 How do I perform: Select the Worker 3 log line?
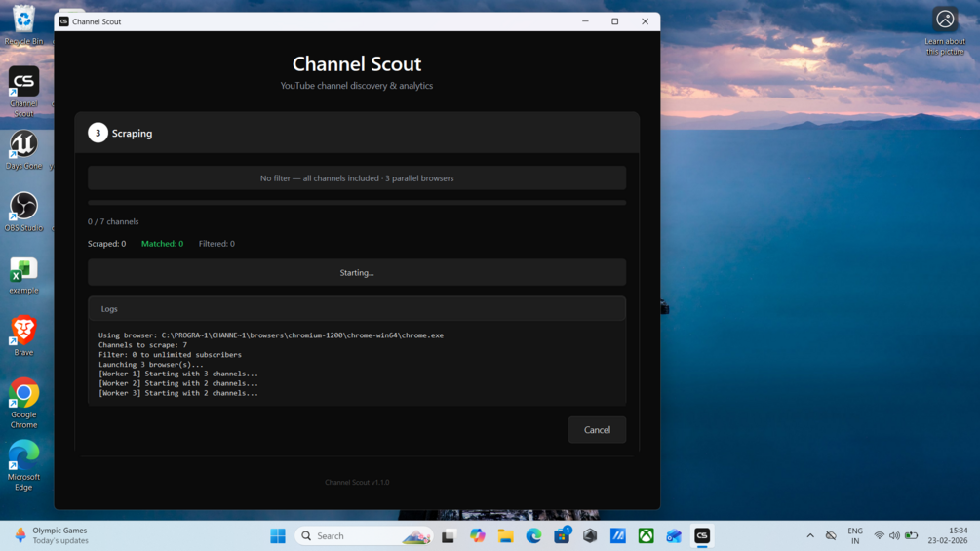point(178,393)
